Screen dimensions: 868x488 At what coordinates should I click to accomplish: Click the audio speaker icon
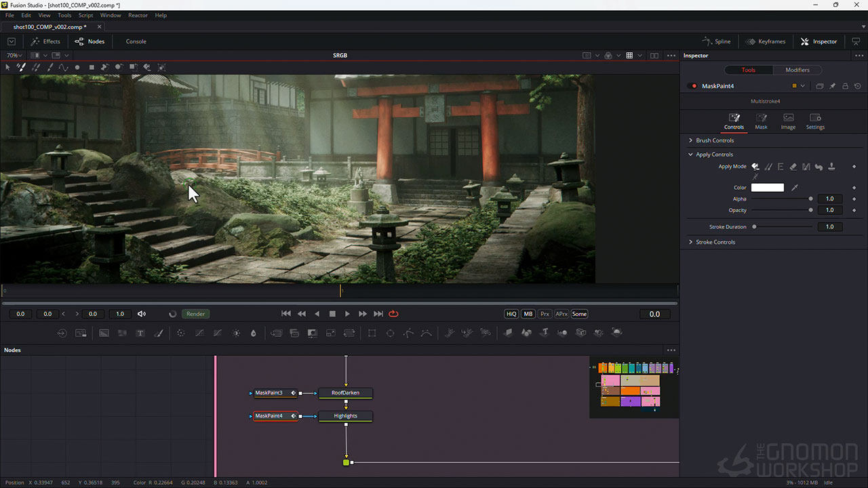(x=142, y=314)
